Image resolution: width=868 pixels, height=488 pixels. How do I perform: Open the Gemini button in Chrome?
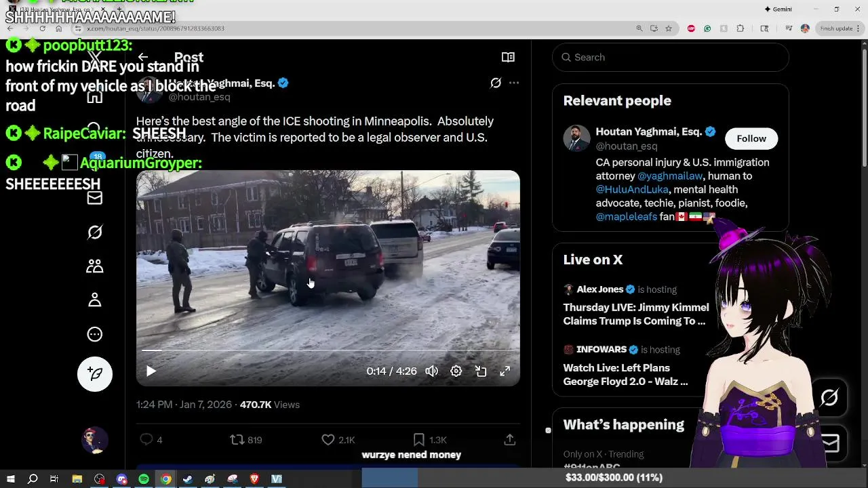click(778, 9)
